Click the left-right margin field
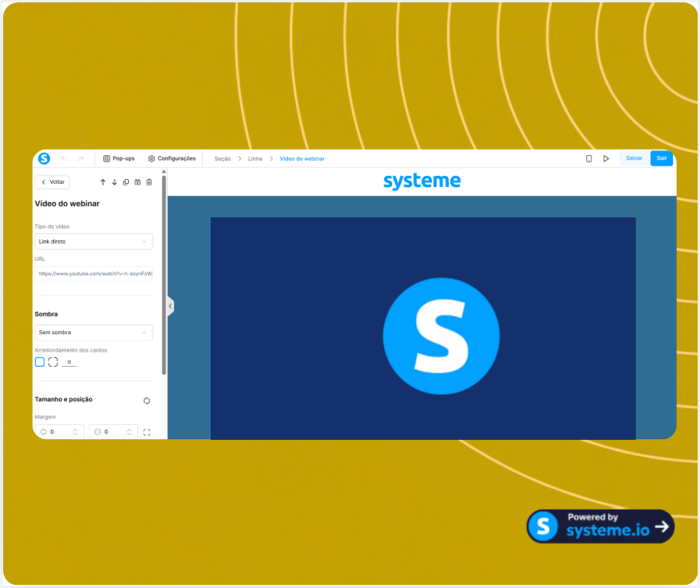 point(114,432)
